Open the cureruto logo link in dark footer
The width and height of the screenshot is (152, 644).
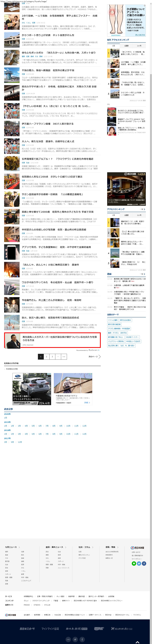tap(122, 629)
